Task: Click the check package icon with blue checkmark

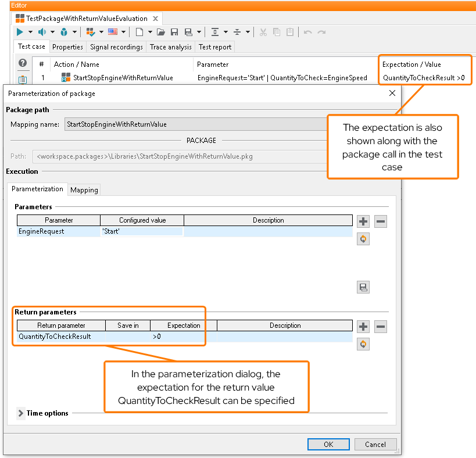Action: (91, 32)
